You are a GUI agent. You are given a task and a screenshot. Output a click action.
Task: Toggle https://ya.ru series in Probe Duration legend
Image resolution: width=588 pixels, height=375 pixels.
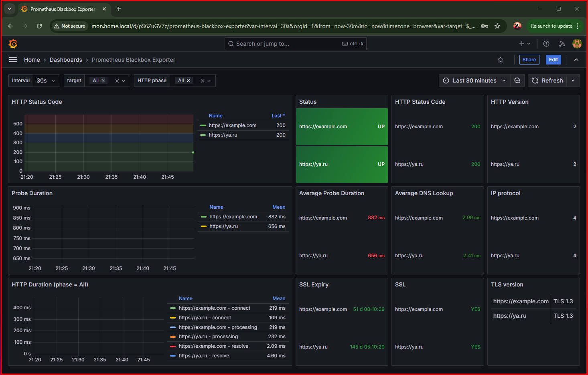[223, 226]
